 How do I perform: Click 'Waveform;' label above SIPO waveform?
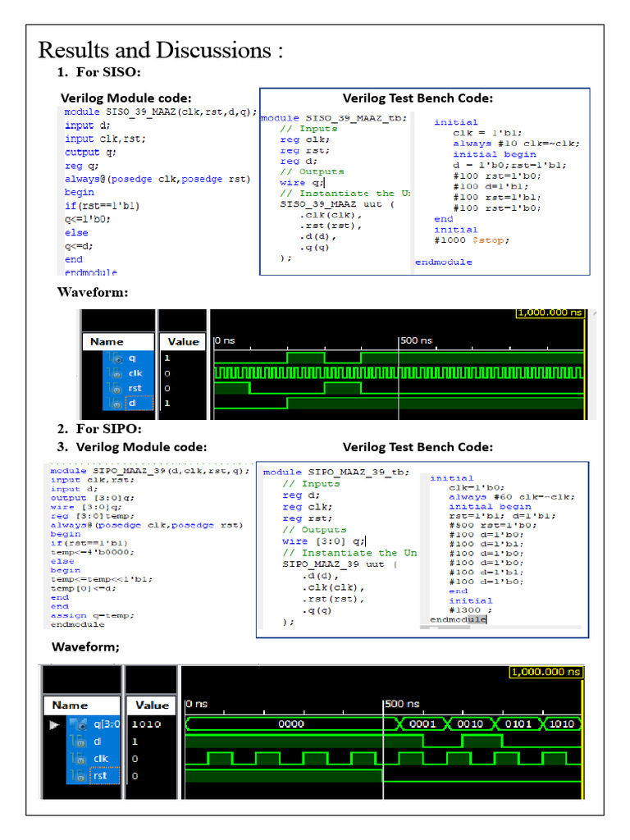[x=85, y=647]
